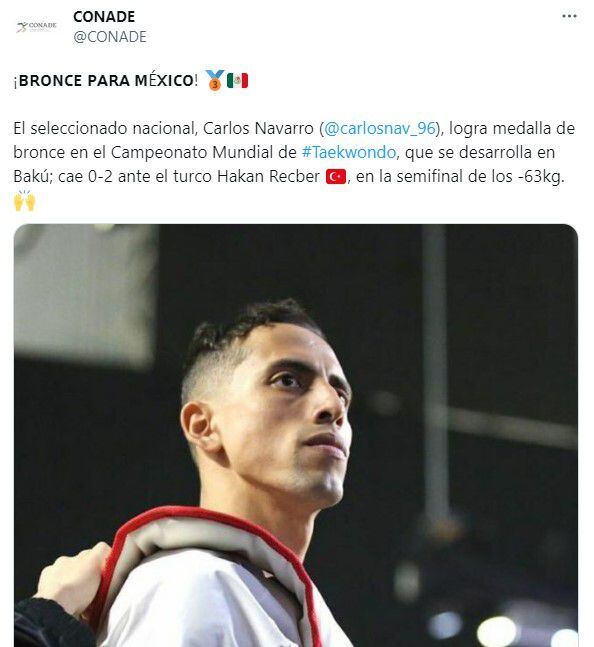This screenshot has height=647, width=594.
Task: Click the Mexico flag emoji
Action: (237, 80)
